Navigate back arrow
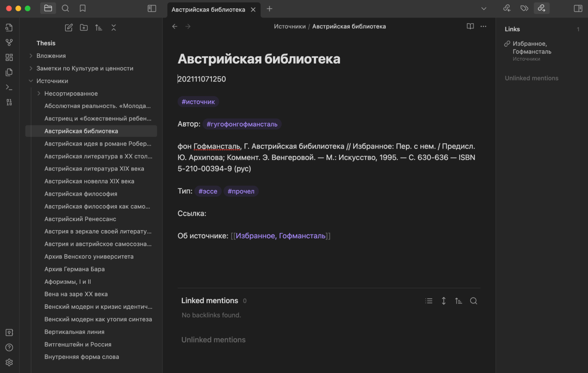588x373 pixels. pos(175,26)
